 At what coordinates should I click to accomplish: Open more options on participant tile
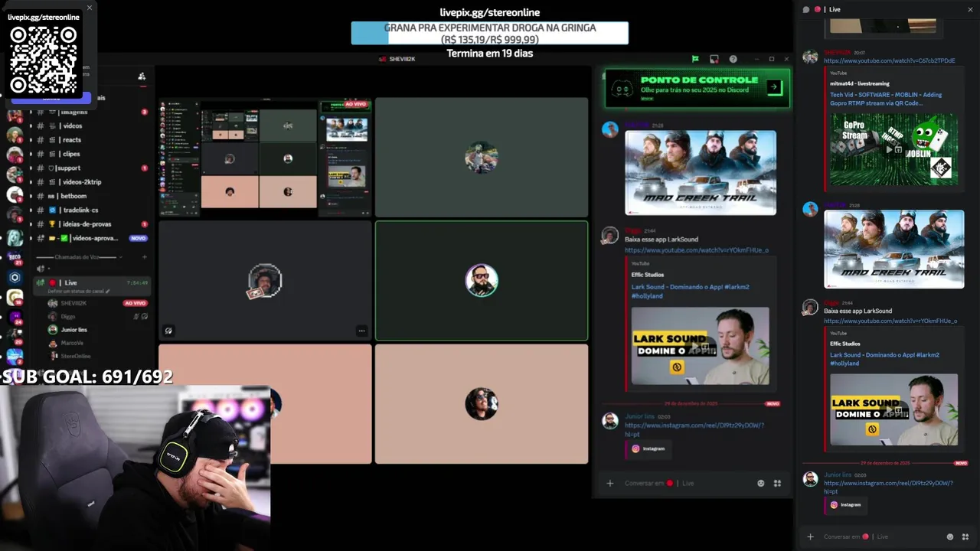(361, 331)
